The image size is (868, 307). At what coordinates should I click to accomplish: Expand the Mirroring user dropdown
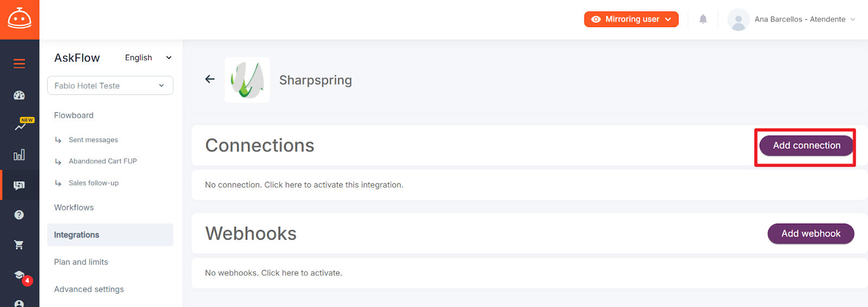tap(631, 19)
